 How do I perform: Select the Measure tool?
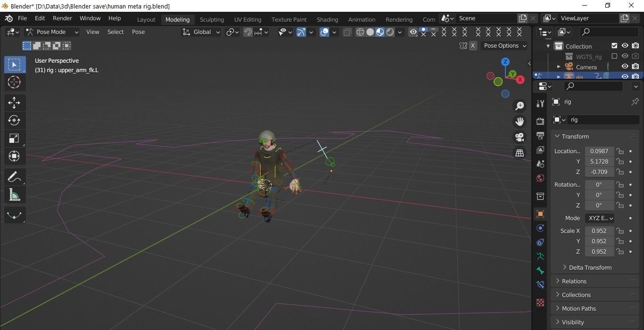(x=14, y=195)
